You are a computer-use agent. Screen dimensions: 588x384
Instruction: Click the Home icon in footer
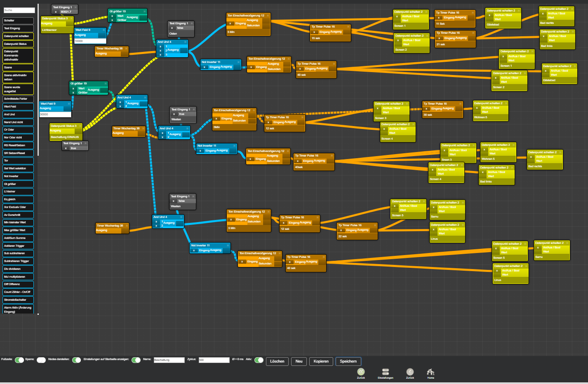tap(430, 372)
